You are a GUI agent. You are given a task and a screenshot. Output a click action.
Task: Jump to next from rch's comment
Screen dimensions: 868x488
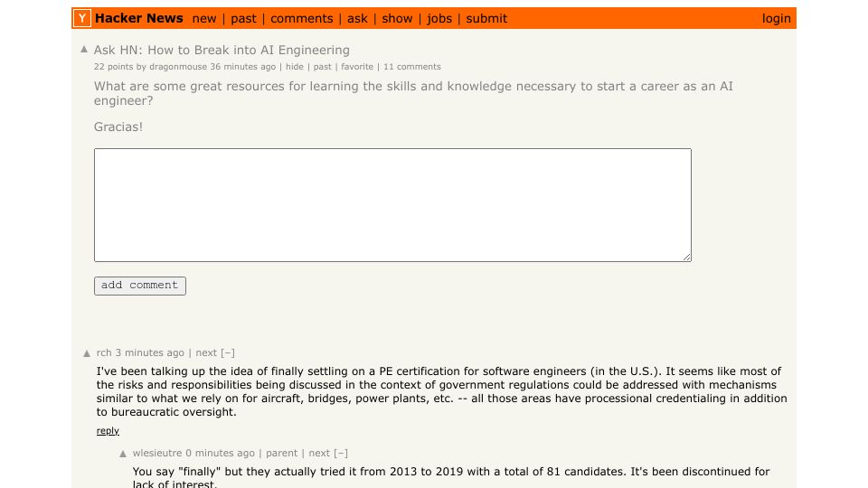(206, 353)
